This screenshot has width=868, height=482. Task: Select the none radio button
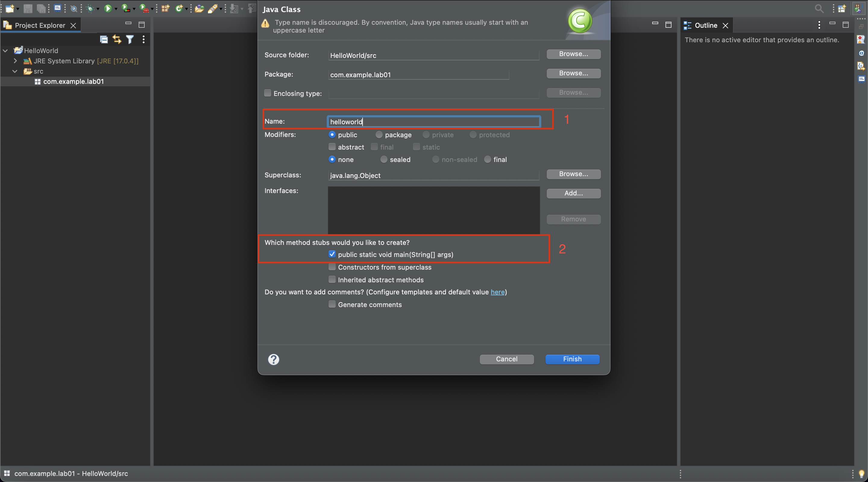332,159
